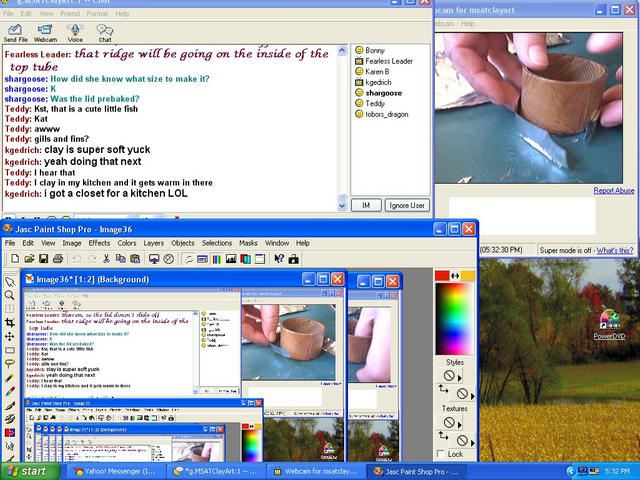Pick the red foreground color swatch
This screenshot has width=640, height=480.
tap(442, 276)
